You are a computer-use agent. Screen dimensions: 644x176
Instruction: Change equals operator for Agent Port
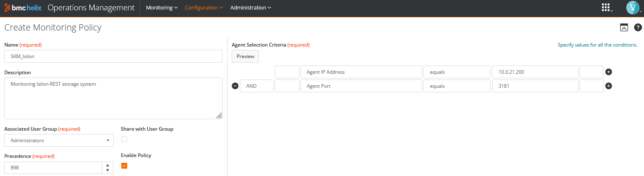click(x=457, y=86)
